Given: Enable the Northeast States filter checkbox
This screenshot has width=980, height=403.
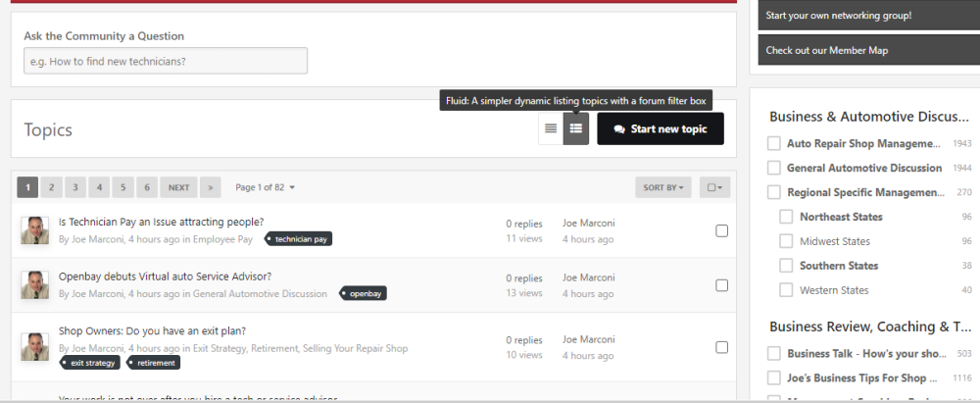Looking at the screenshot, I should click(x=786, y=217).
